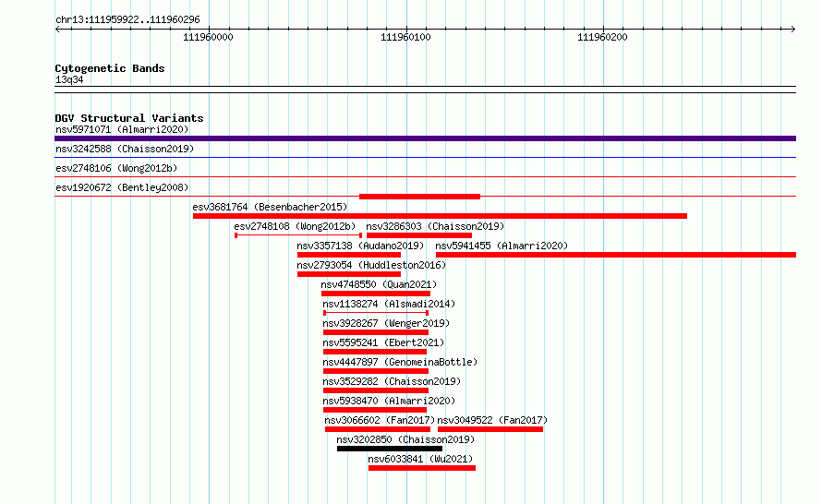Open nsv3049522 (Fan2017) variant label
Viewport: 822px width, 504px height.
492,420
